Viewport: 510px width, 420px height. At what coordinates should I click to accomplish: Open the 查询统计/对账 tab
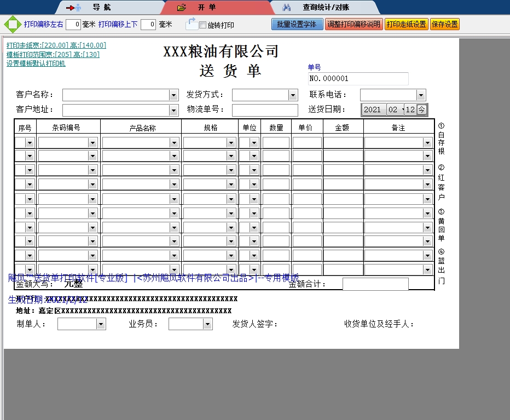pyautogui.click(x=326, y=8)
